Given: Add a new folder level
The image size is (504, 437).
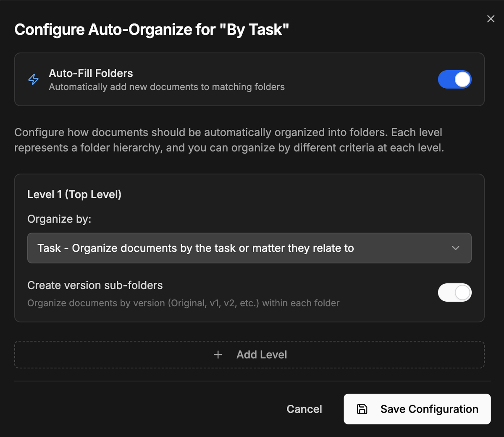Looking at the screenshot, I should (249, 355).
